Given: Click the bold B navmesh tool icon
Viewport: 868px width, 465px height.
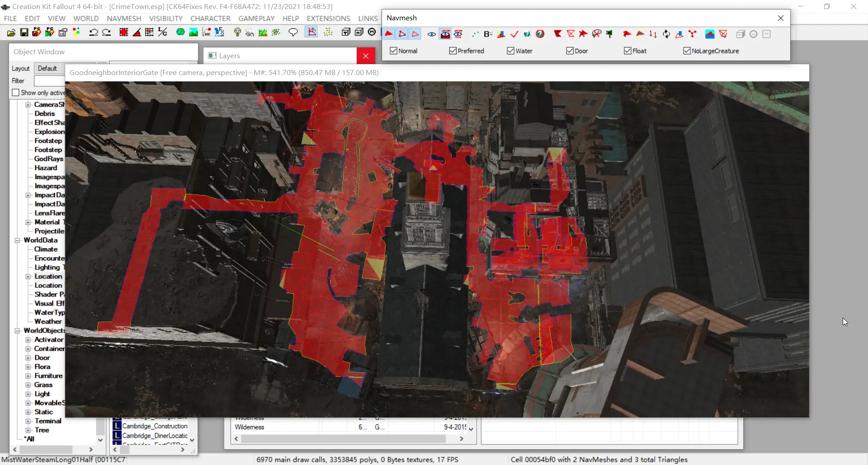Looking at the screenshot, I should coord(488,34).
